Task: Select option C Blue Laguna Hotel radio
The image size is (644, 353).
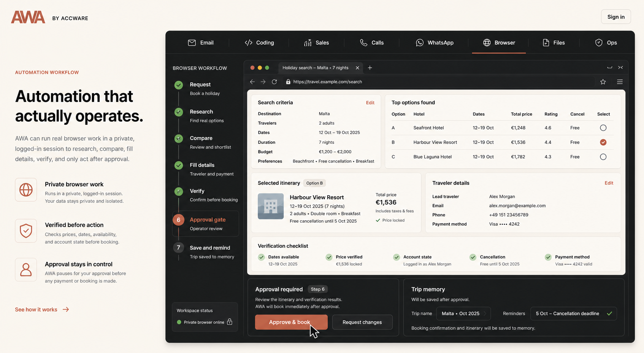Action: click(603, 157)
